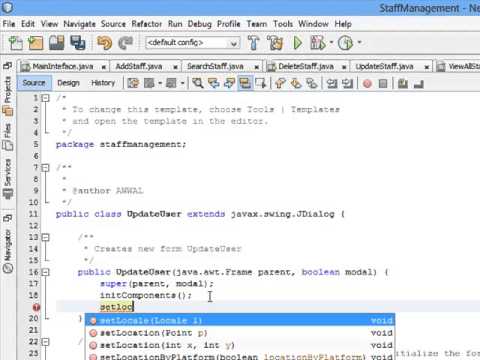Screen dimensions: 480x360
Task: Click the New File toolbar icon
Action: 15,43
